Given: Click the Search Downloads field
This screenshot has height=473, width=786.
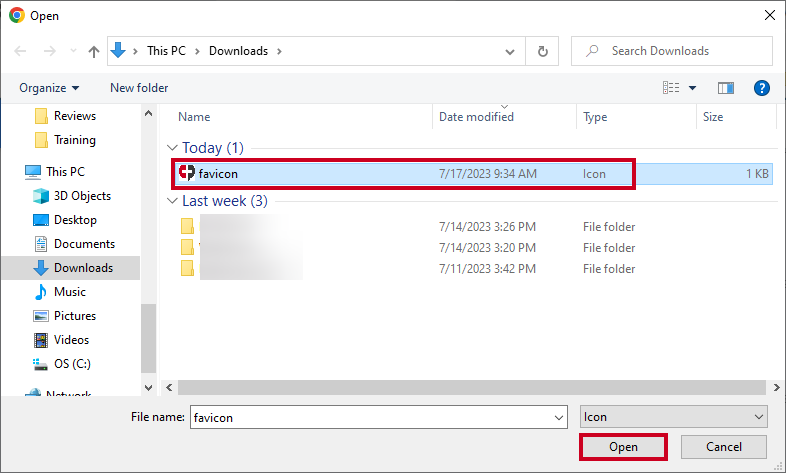Looking at the screenshot, I should [x=672, y=51].
